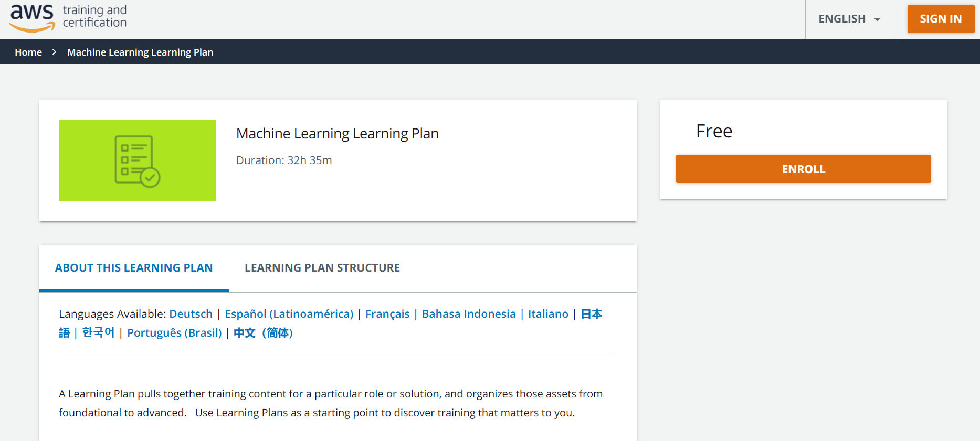Open the Deutsch language version
The width and height of the screenshot is (980, 441).
click(x=191, y=314)
